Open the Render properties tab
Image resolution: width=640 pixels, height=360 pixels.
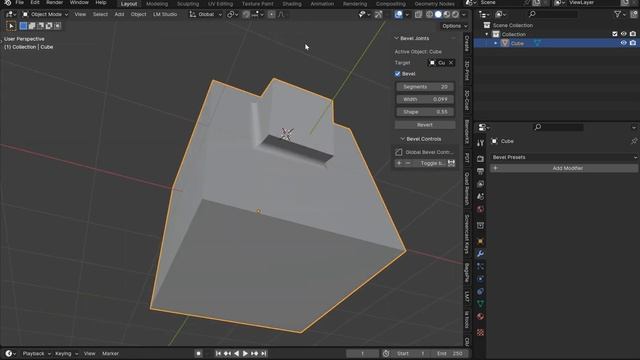480,159
